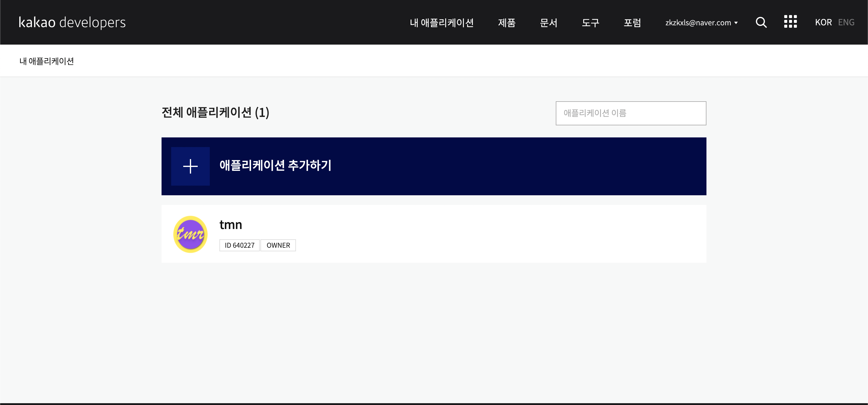Open 내 애플리케이션 in top menu
This screenshot has width=868, height=405.
pyautogui.click(x=442, y=23)
